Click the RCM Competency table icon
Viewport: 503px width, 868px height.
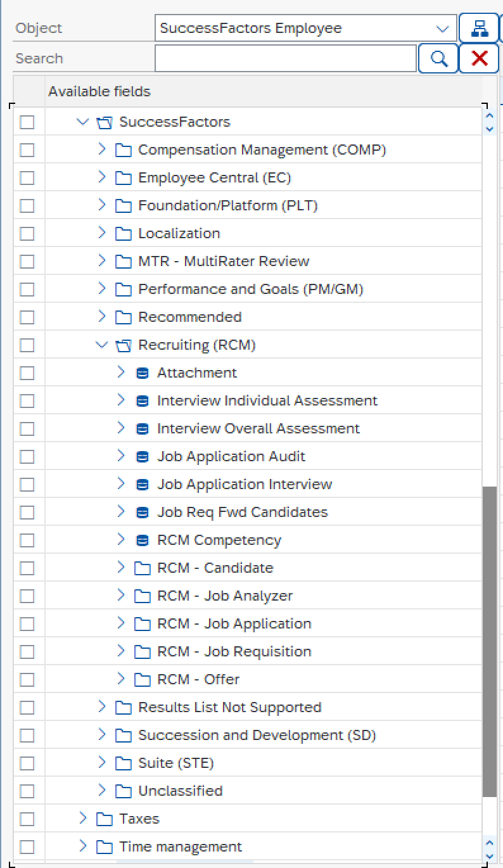tap(143, 540)
